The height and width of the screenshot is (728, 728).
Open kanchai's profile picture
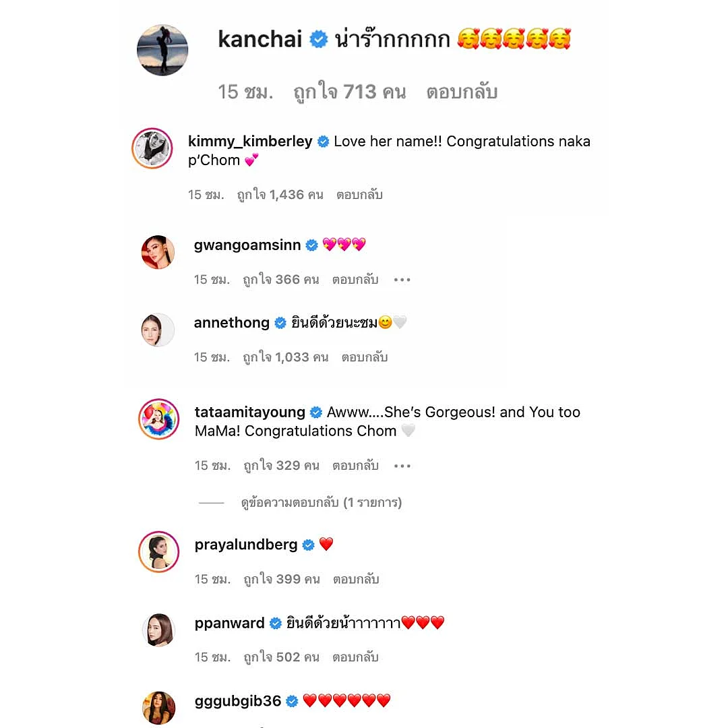click(x=162, y=50)
